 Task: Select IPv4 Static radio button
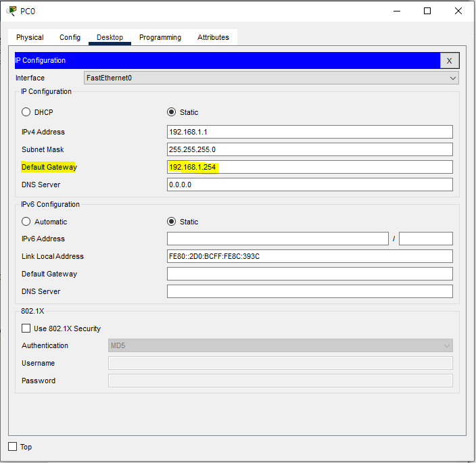171,112
